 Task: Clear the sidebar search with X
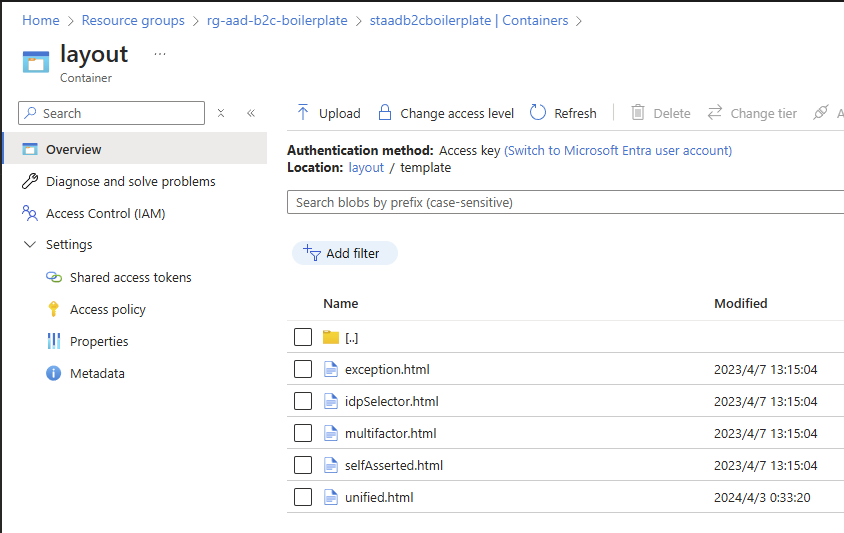coord(221,113)
